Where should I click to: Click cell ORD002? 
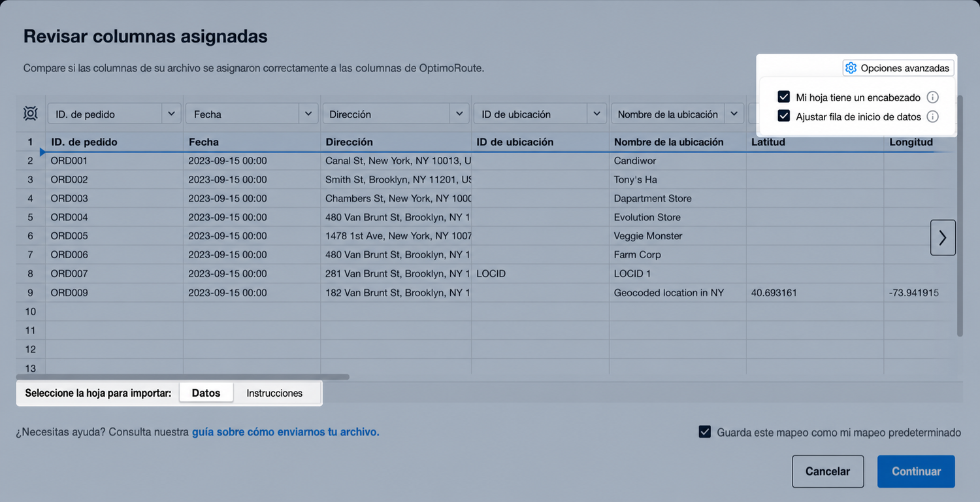click(115, 180)
